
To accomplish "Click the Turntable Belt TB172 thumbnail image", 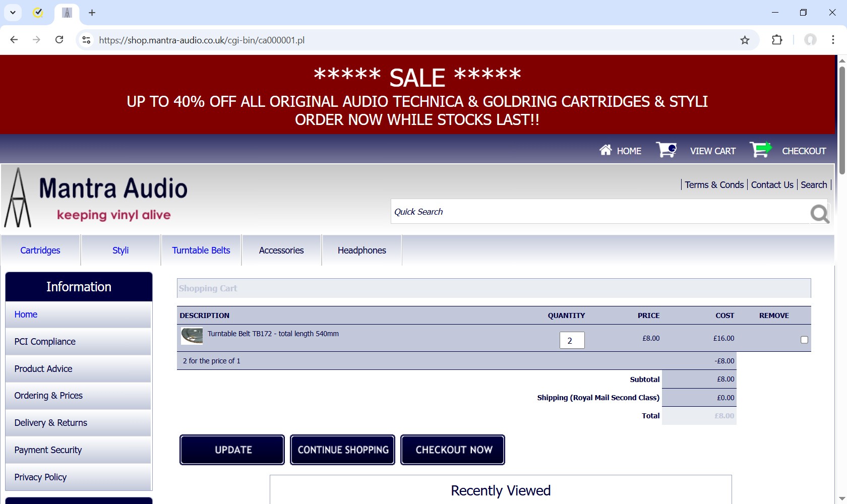I will coord(192,336).
